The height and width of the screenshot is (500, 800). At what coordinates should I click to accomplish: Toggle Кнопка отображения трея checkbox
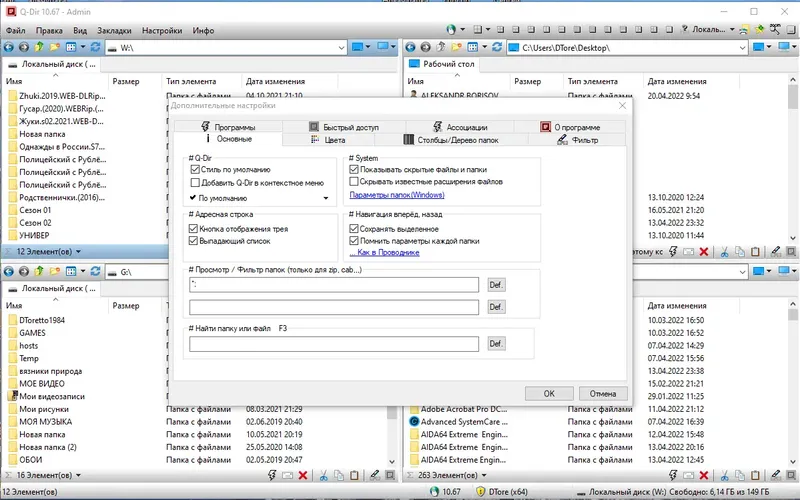193,229
